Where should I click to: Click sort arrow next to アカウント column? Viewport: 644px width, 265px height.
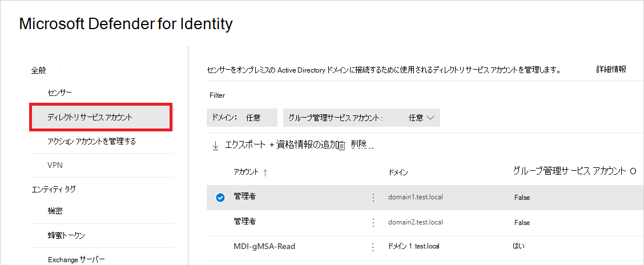coord(265,173)
